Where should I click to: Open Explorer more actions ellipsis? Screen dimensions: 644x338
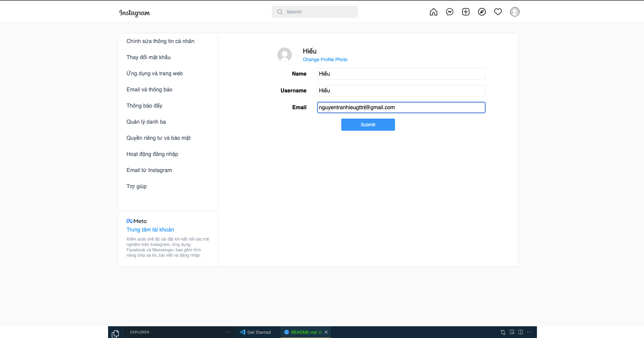(x=229, y=332)
